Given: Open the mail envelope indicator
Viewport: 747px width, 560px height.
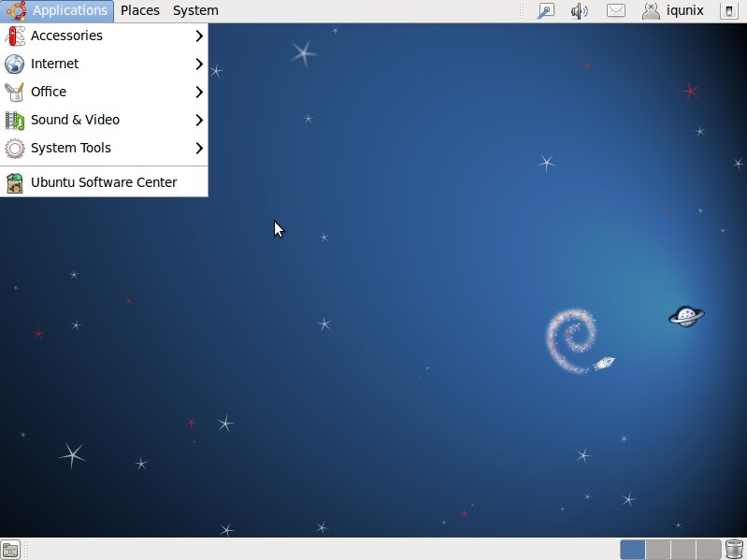Looking at the screenshot, I should pos(615,10).
